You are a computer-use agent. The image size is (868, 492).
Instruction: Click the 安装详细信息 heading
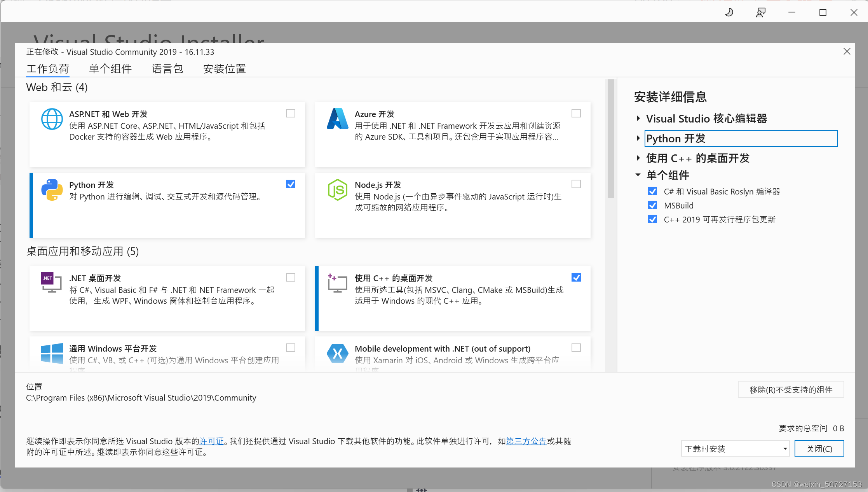pyautogui.click(x=670, y=97)
